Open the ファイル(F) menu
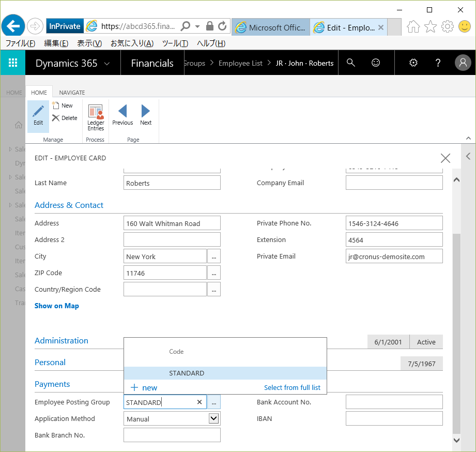This screenshot has width=476, height=452. tap(20, 43)
